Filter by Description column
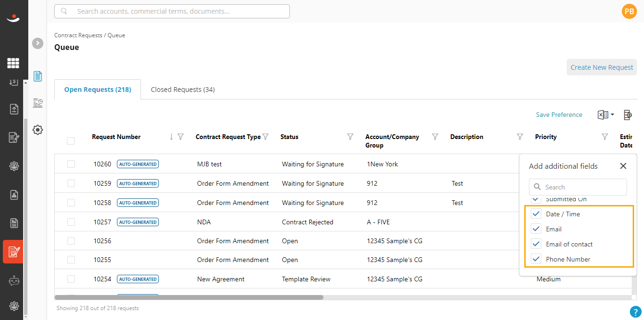The width and height of the screenshot is (644, 320). (520, 137)
